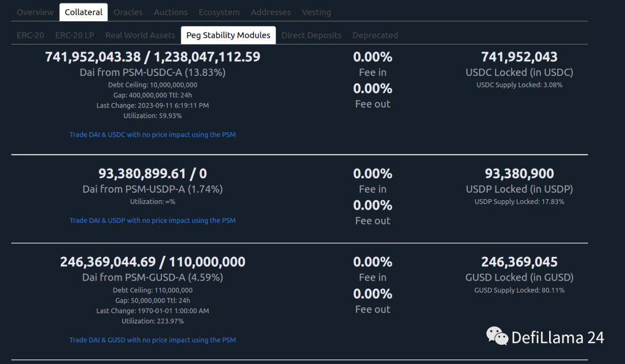Click the Peg Stability Modules sub-tab
625x364 pixels.
(x=228, y=35)
